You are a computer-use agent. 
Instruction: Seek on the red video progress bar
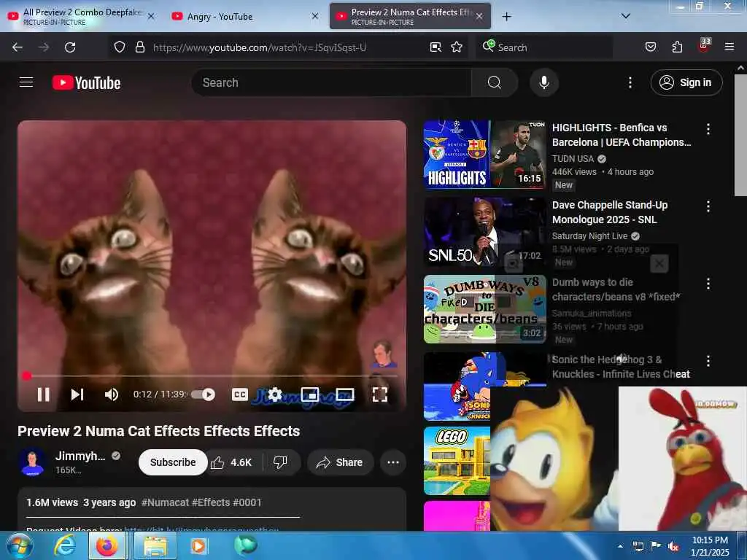211,376
